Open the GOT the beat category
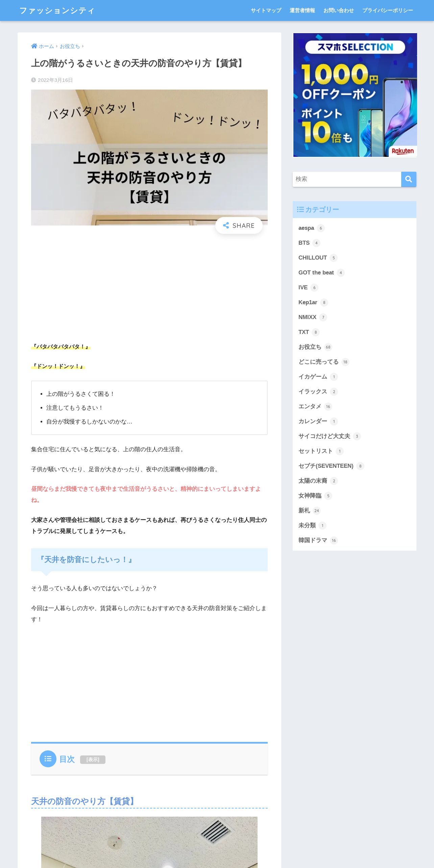Viewport: 434px width, 868px height. [x=316, y=273]
